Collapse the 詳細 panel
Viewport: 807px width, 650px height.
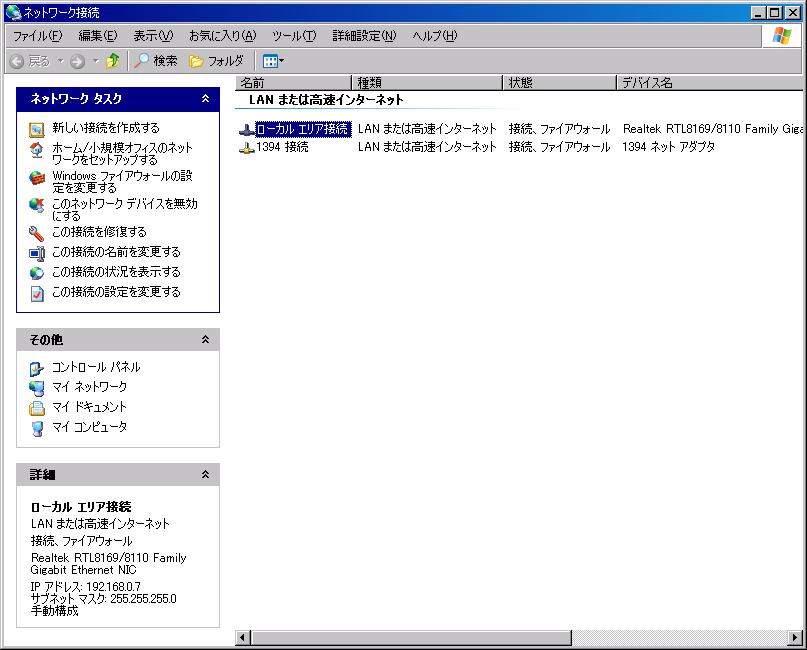205,474
